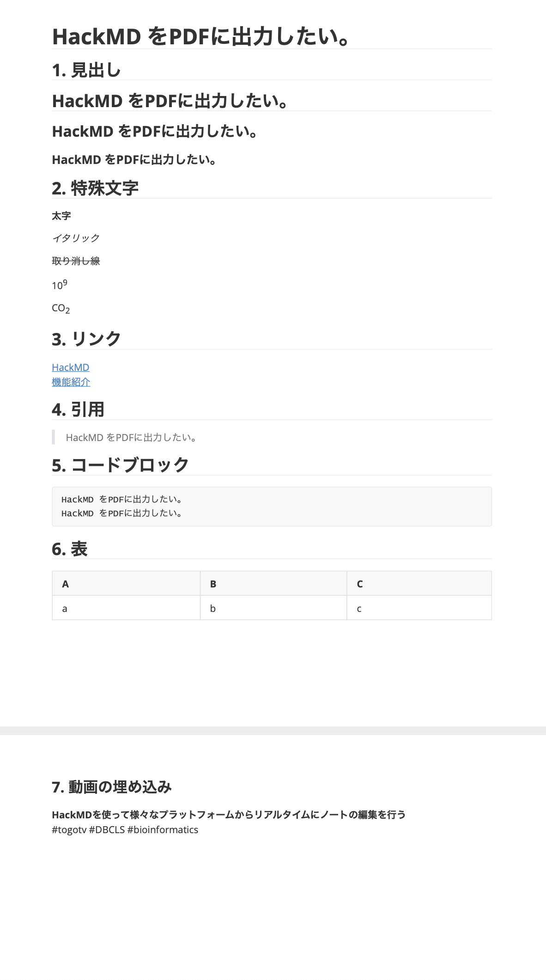Click the bold video title about HackMDを使って
Viewport: 546px width, 980px height.
229,815
